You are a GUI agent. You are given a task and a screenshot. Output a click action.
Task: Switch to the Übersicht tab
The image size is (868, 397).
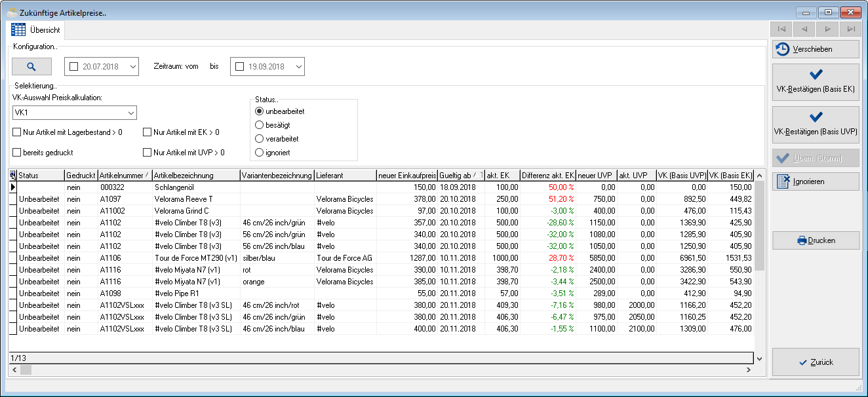(x=36, y=30)
